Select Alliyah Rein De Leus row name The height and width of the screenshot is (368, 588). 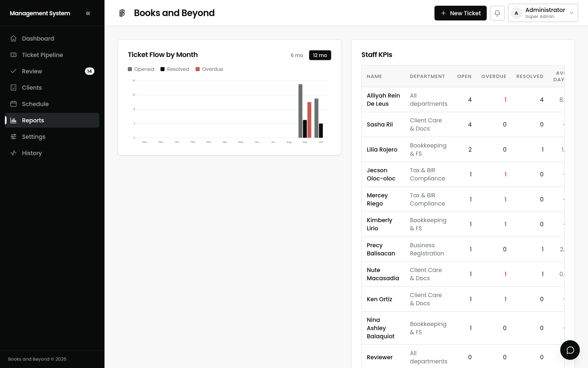[383, 99]
